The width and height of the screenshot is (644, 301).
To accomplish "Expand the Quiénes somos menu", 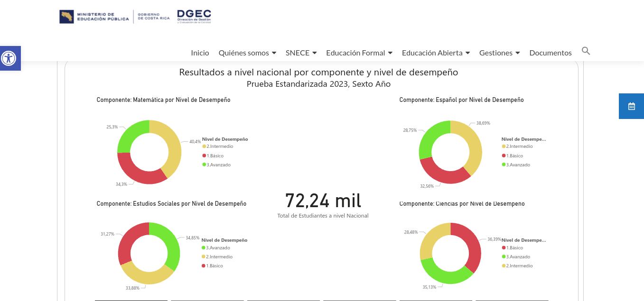I will pos(247,53).
